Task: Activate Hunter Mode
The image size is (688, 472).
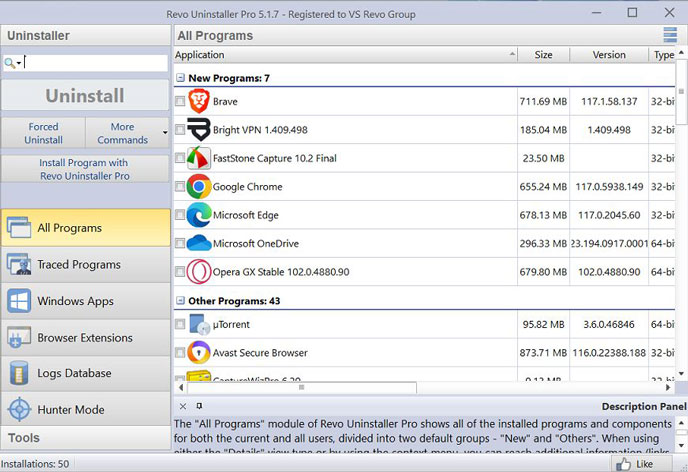Action: tap(86, 409)
